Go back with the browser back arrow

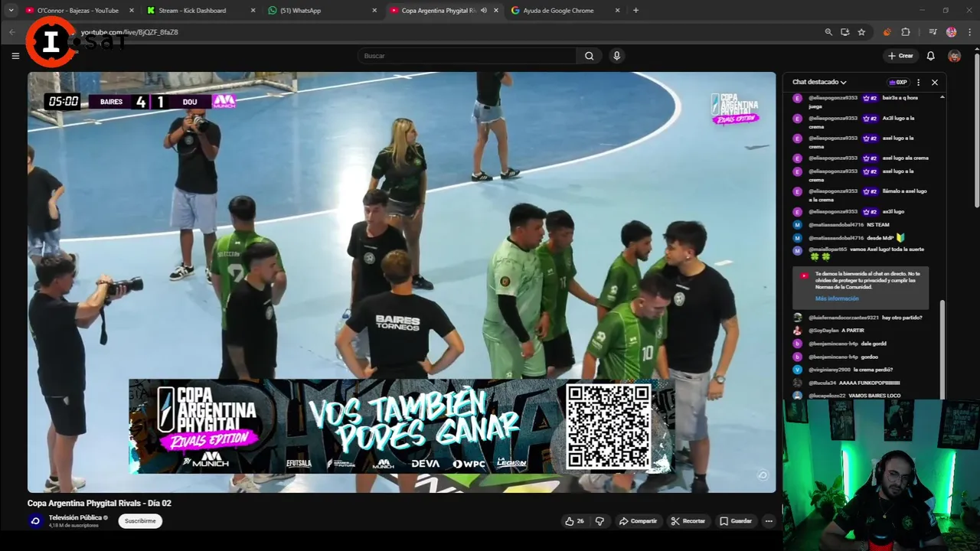click(12, 32)
